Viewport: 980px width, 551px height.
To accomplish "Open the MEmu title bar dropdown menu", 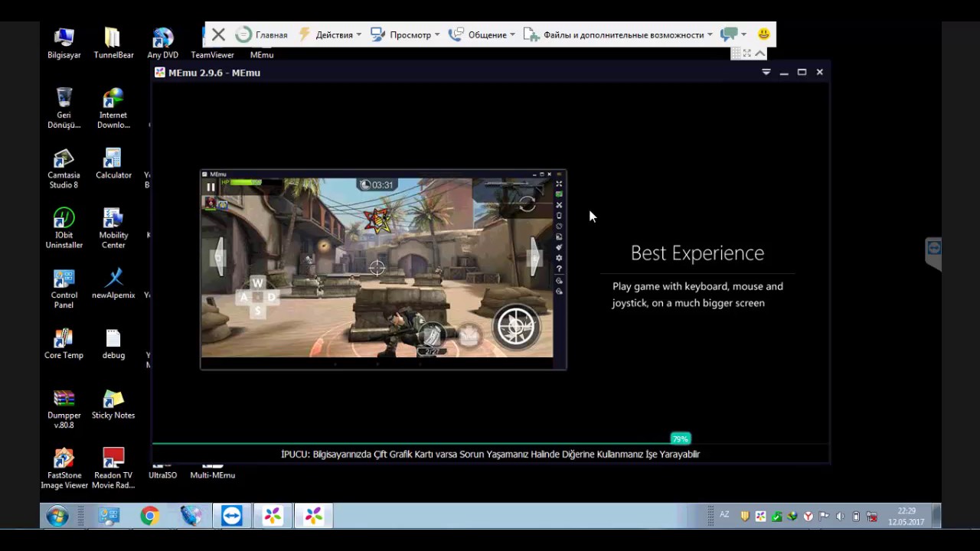I will 766,72.
